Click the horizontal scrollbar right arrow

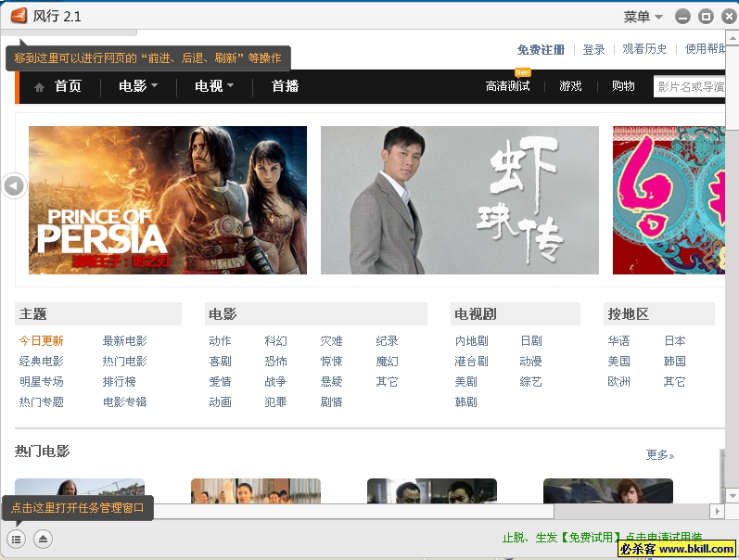point(718,511)
